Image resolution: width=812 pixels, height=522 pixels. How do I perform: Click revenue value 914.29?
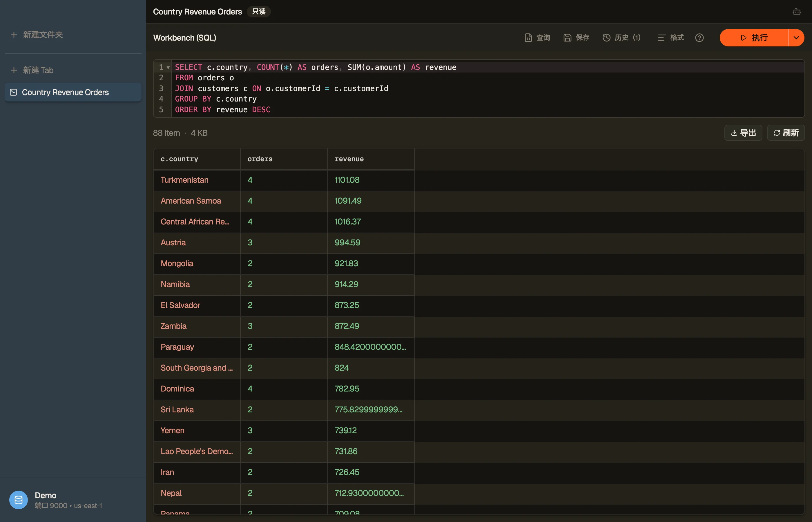[346, 284]
